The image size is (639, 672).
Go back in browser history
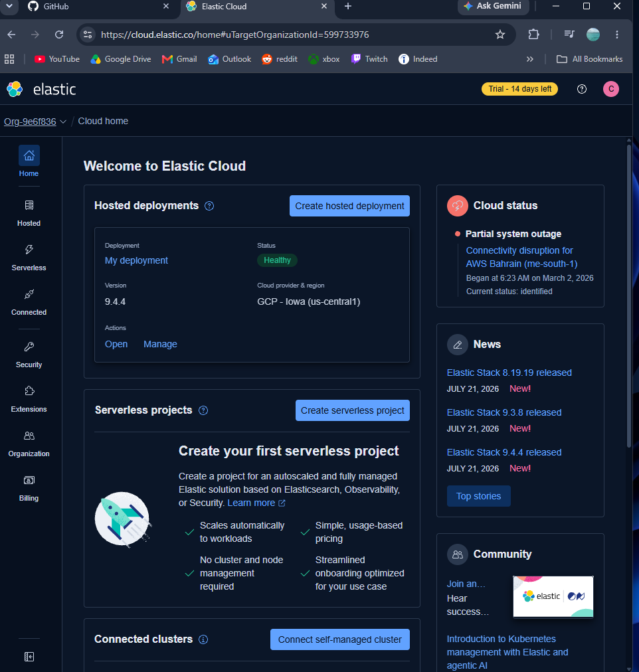coord(11,35)
